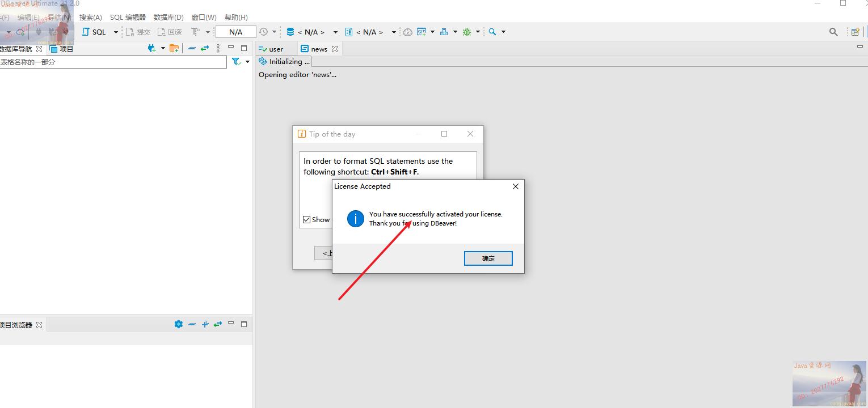Click the magnifier search toolbar icon
This screenshot has width=868, height=408.
(492, 32)
